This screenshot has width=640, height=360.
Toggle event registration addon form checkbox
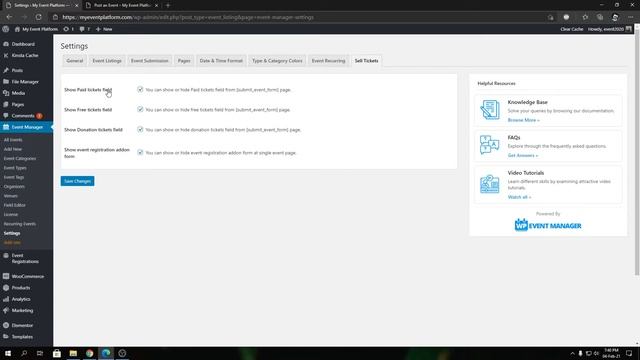(140, 152)
